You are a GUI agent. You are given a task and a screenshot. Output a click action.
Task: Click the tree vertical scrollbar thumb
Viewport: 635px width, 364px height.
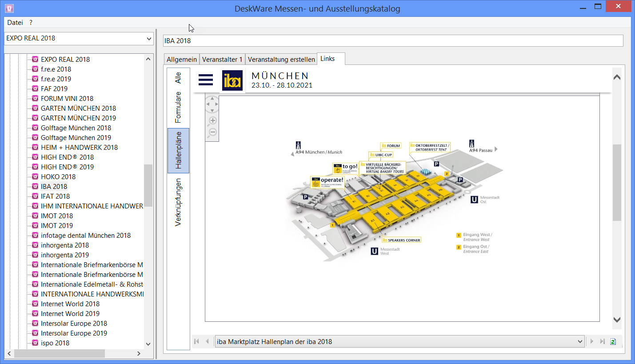(148, 185)
